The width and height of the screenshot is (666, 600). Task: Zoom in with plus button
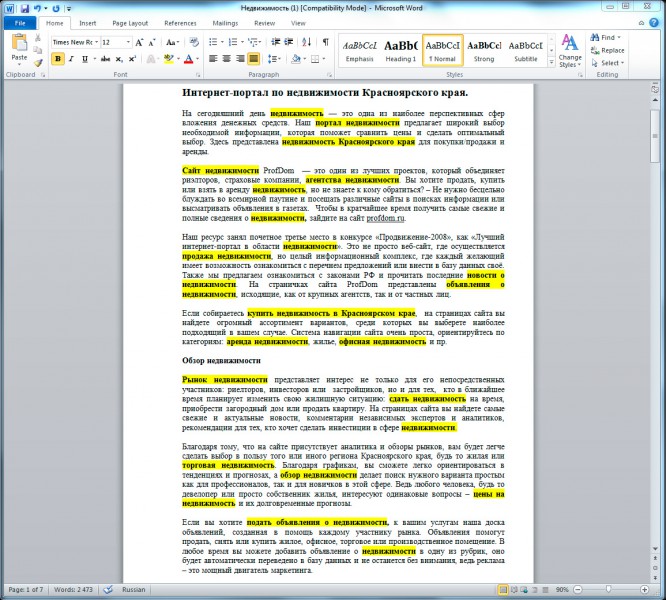pos(644,589)
